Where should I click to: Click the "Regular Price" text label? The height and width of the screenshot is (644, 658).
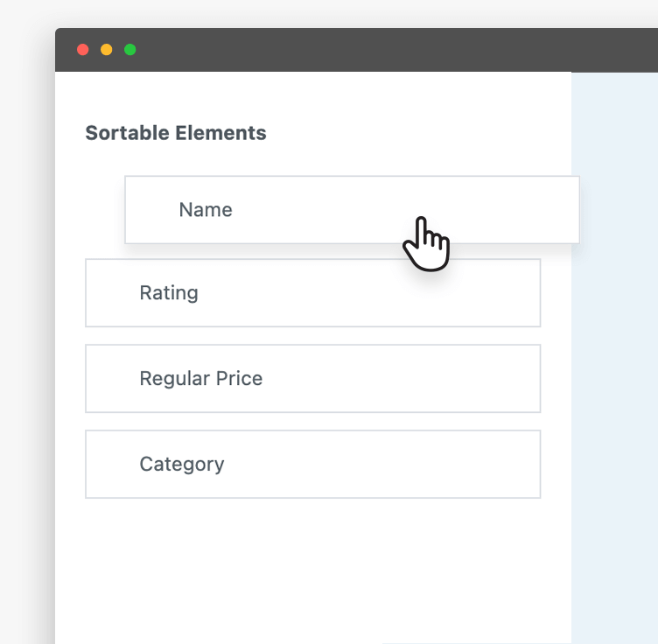tap(201, 379)
